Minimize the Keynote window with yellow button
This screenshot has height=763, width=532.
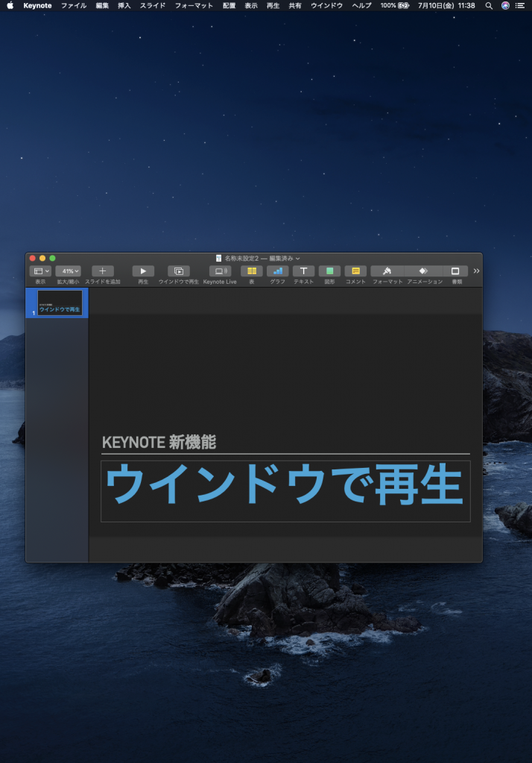(x=42, y=259)
